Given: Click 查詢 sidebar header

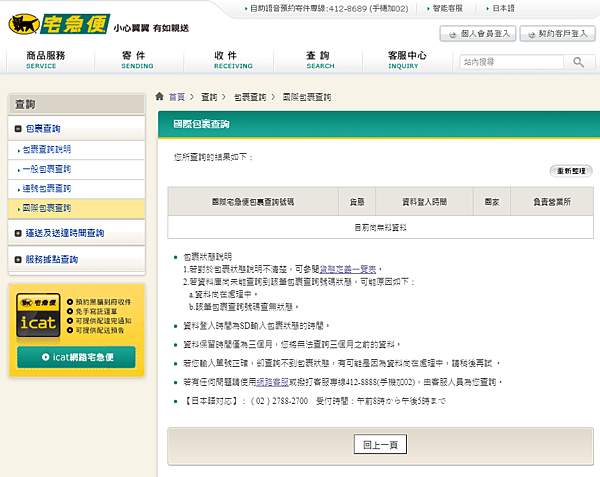Looking at the screenshot, I should pos(77,104).
